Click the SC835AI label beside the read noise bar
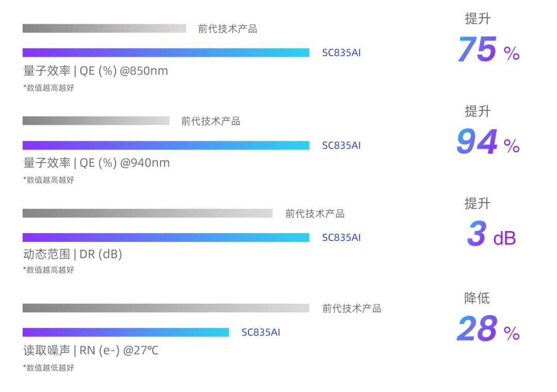The image size is (557, 392). [x=260, y=333]
